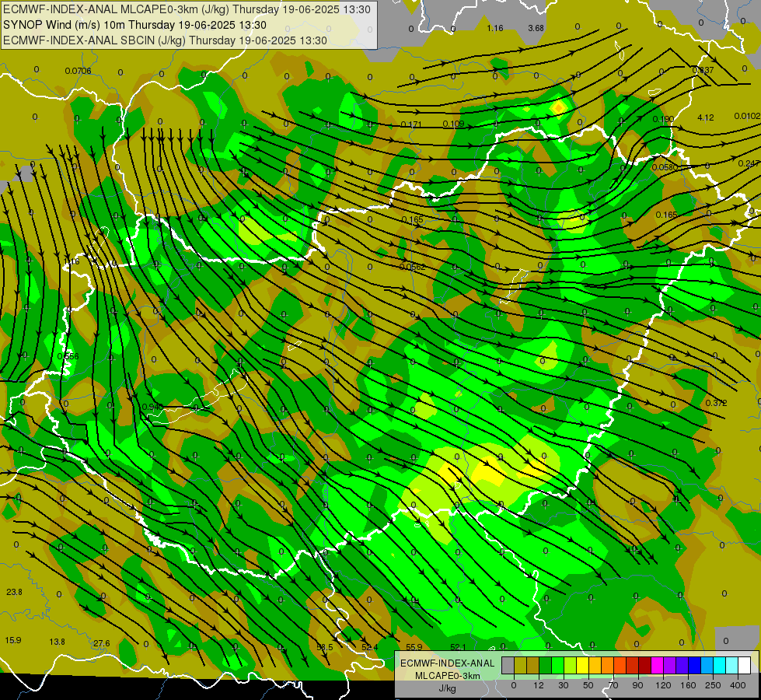Click map value 0.372
This screenshot has height=700, width=761.
[717, 403]
